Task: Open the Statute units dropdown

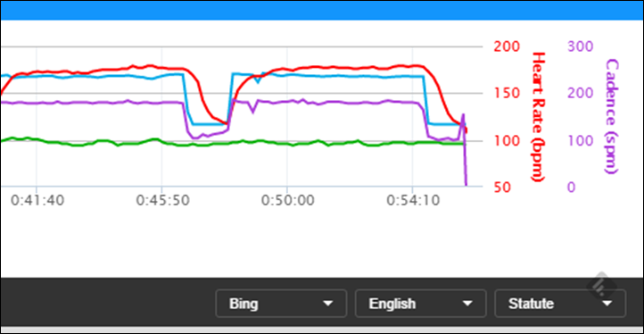Action: [560, 304]
